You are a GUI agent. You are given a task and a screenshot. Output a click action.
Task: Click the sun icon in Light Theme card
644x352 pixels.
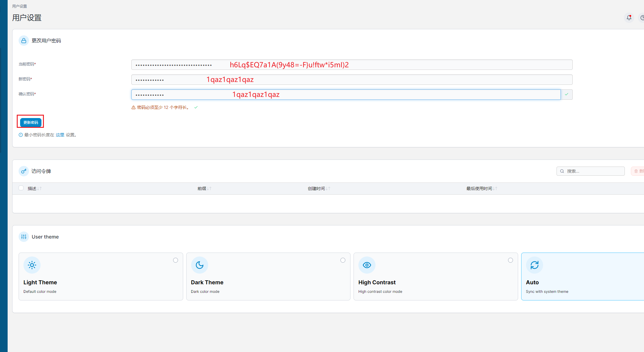[32, 265]
